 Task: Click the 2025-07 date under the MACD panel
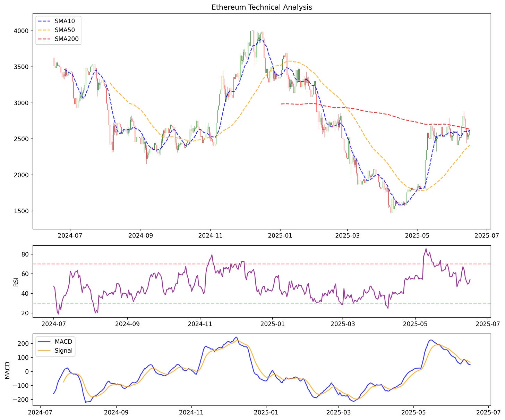tap(488, 412)
